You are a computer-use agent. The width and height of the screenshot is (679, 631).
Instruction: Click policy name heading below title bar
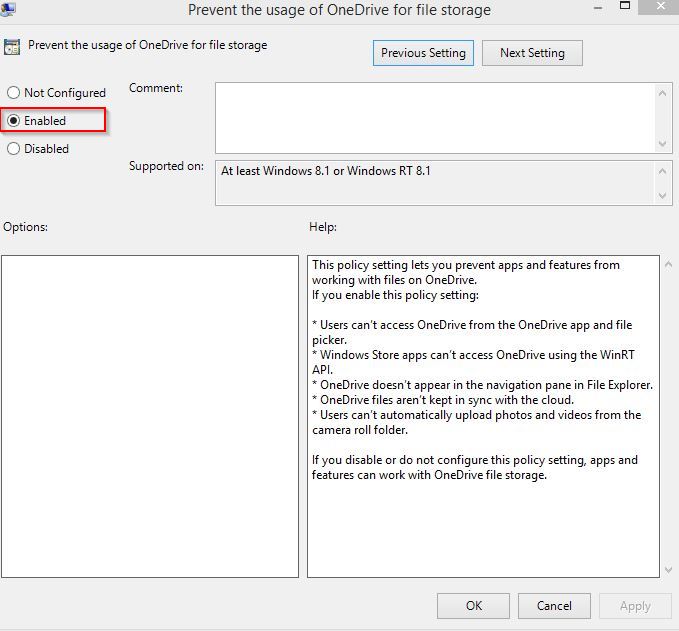tap(148, 45)
